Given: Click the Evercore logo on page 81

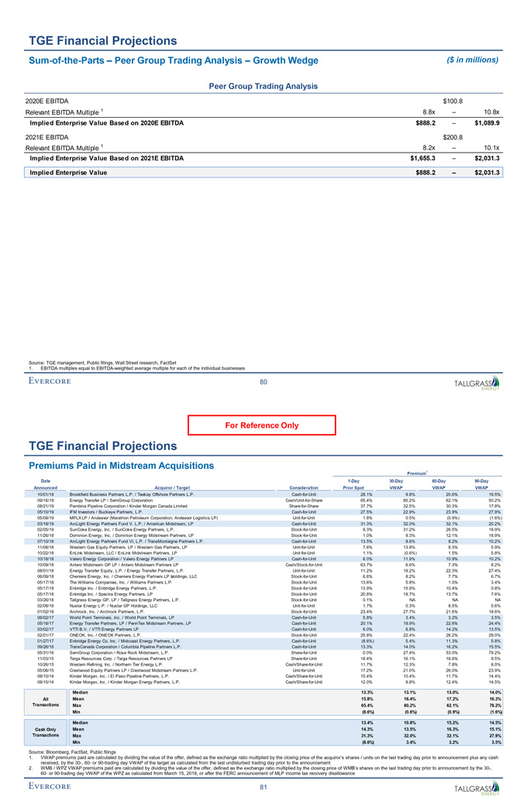Looking at the screenshot, I should click(x=56, y=790).
